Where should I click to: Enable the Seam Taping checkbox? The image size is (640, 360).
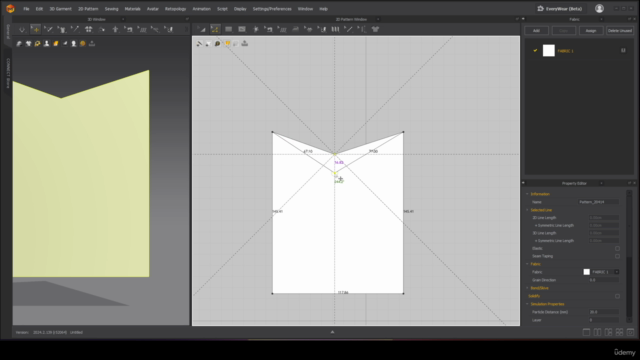click(x=617, y=256)
